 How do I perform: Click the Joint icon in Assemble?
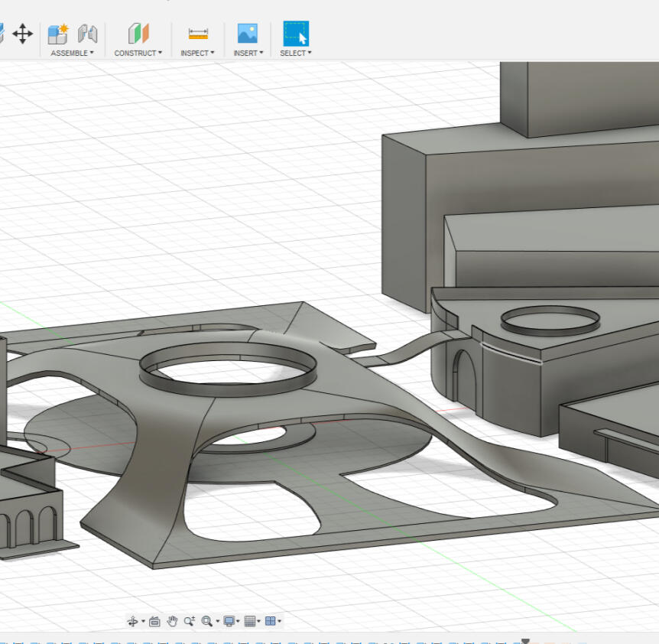coord(88,34)
